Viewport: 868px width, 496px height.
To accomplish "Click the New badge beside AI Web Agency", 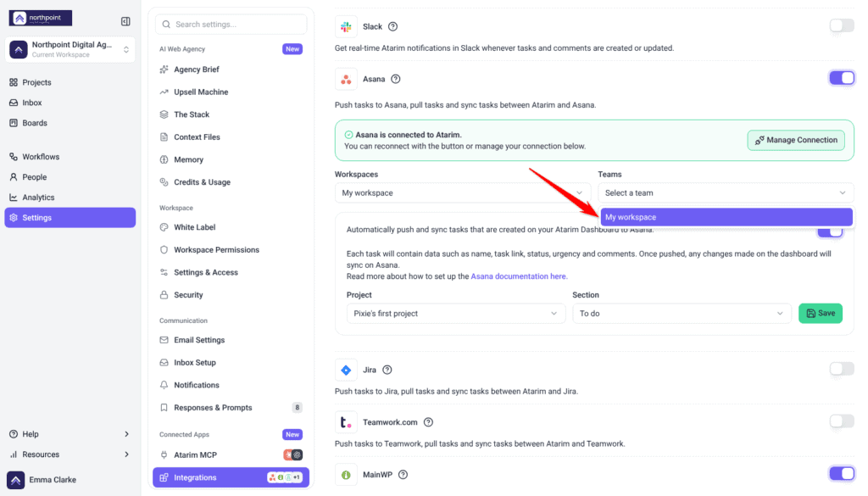I will [292, 49].
